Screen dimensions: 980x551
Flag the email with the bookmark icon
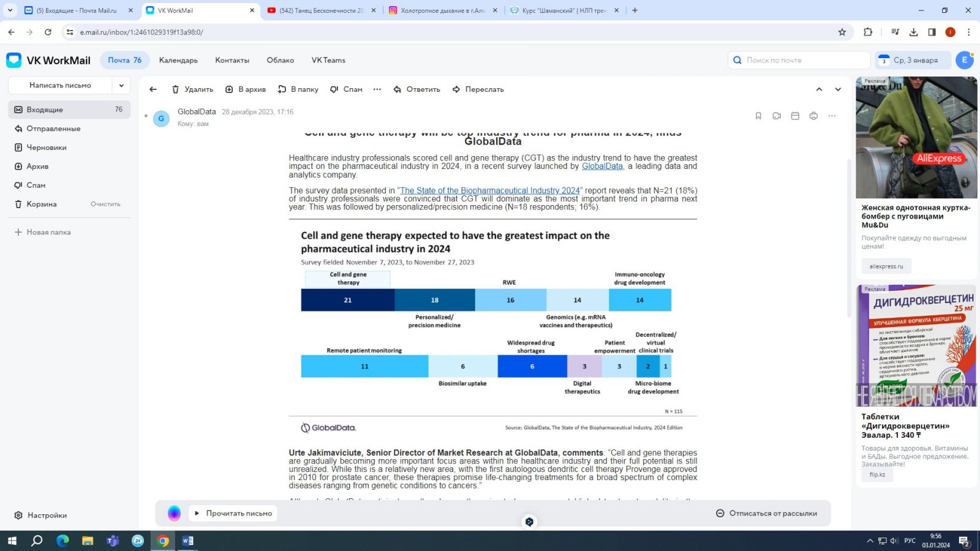758,116
